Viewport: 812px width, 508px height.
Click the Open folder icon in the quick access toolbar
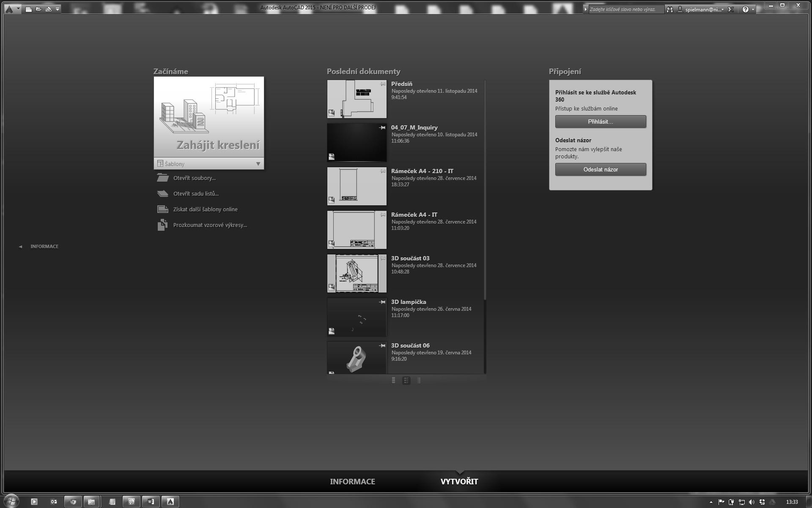(x=38, y=9)
